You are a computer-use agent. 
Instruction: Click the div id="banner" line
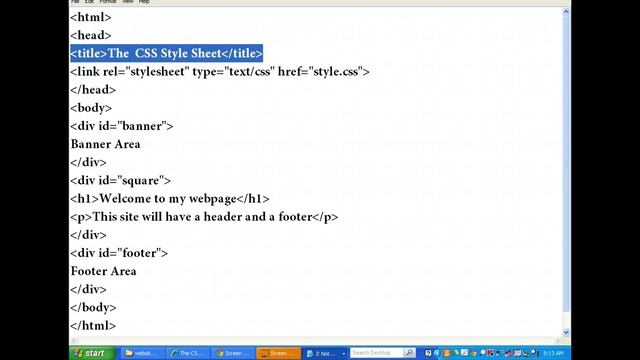coord(122,126)
